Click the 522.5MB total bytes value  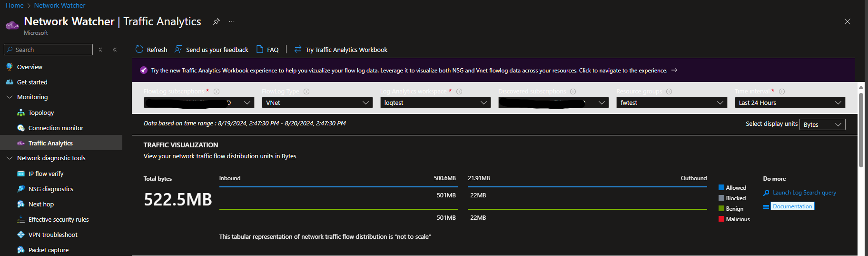(x=178, y=199)
